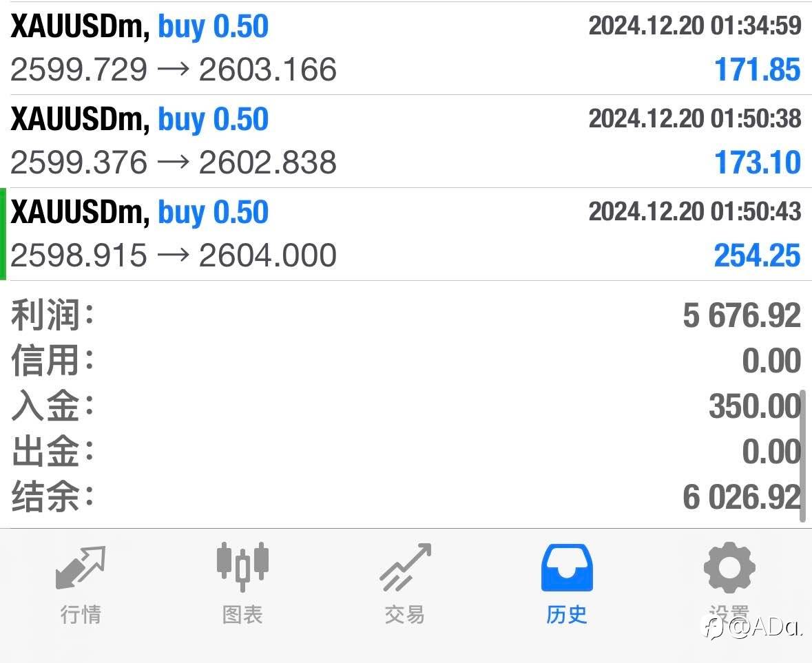Select the trade closed at 01:34:59
This screenshot has width=812, height=663.
pyautogui.click(x=405, y=48)
